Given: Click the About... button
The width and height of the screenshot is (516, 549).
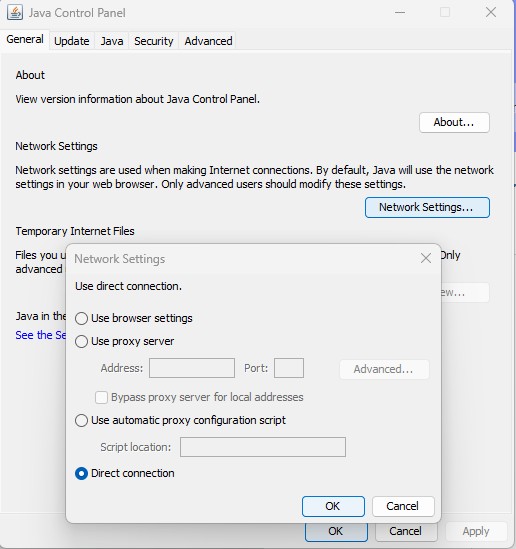Looking at the screenshot, I should 454,122.
